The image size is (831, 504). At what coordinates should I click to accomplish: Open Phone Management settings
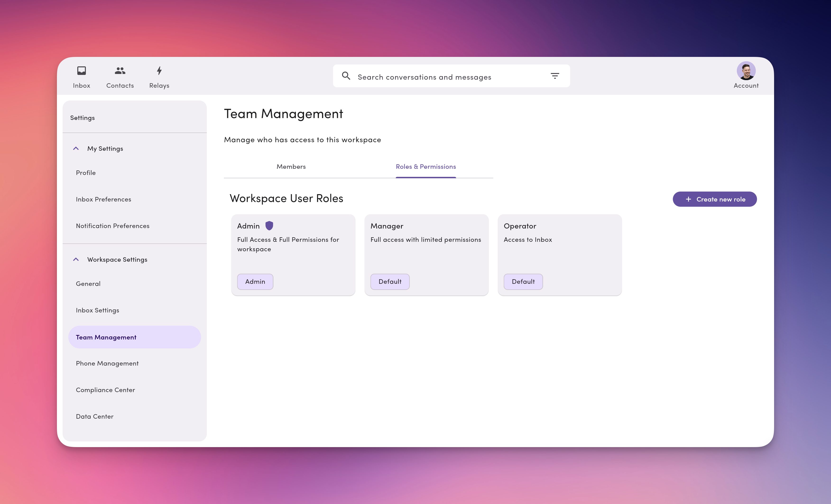point(107,363)
